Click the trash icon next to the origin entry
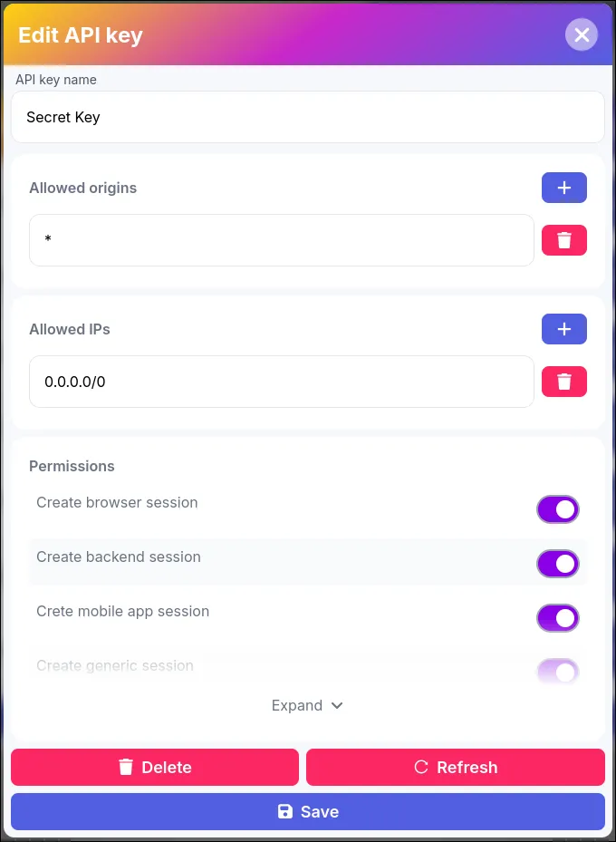 point(563,239)
